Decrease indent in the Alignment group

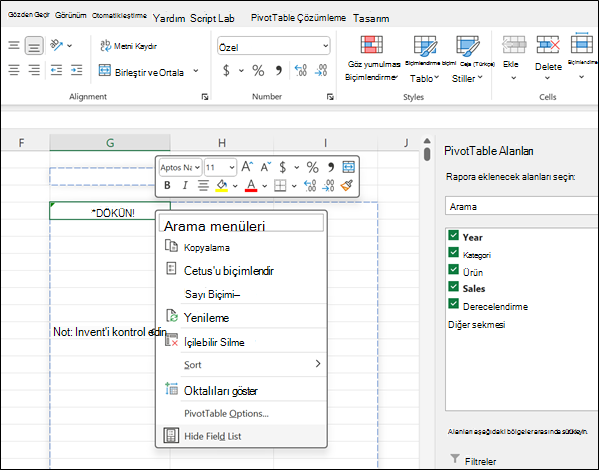click(x=56, y=70)
